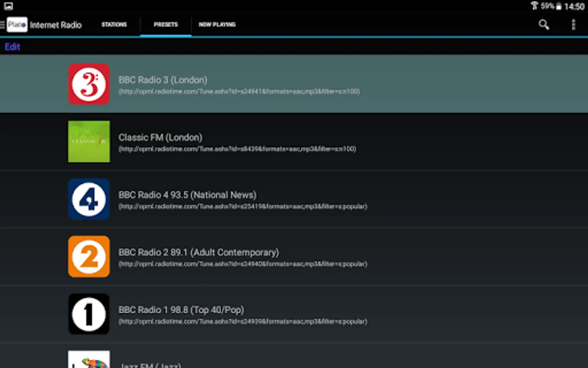Select BBC Radio 3 logo thumbnail
The image size is (588, 368).
(x=89, y=84)
